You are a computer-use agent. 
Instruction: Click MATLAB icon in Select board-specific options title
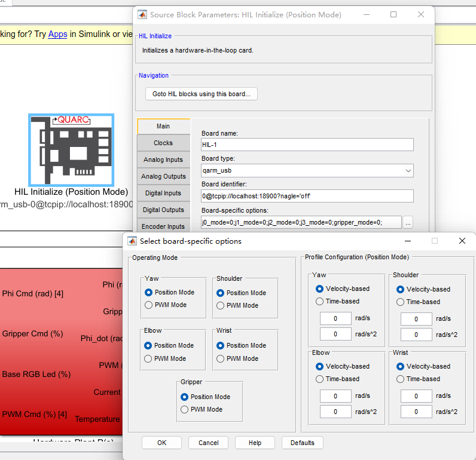pos(132,241)
